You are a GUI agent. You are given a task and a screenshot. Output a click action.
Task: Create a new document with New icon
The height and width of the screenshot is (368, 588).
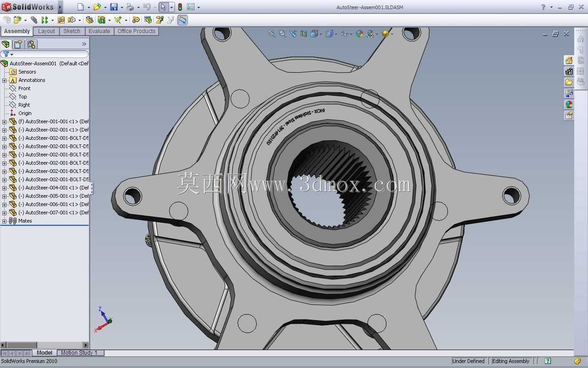pyautogui.click(x=80, y=7)
